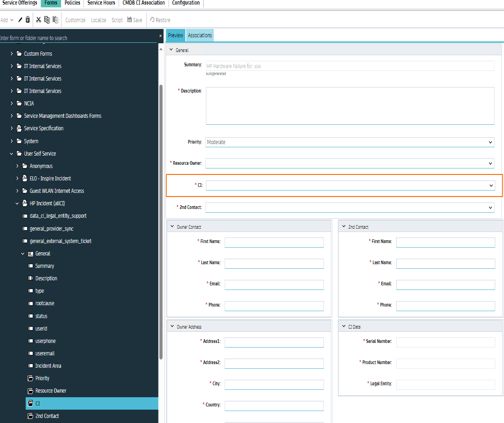
Task: Collapse the CI Data section
Action: coord(343,327)
